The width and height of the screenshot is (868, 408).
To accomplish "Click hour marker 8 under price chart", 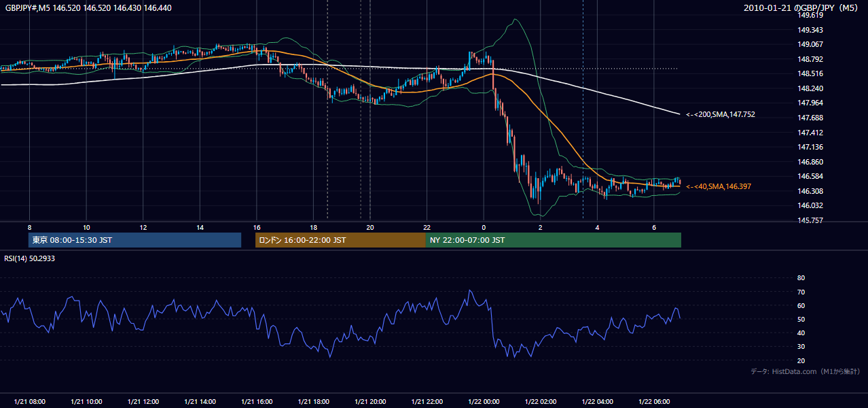I will point(29,227).
